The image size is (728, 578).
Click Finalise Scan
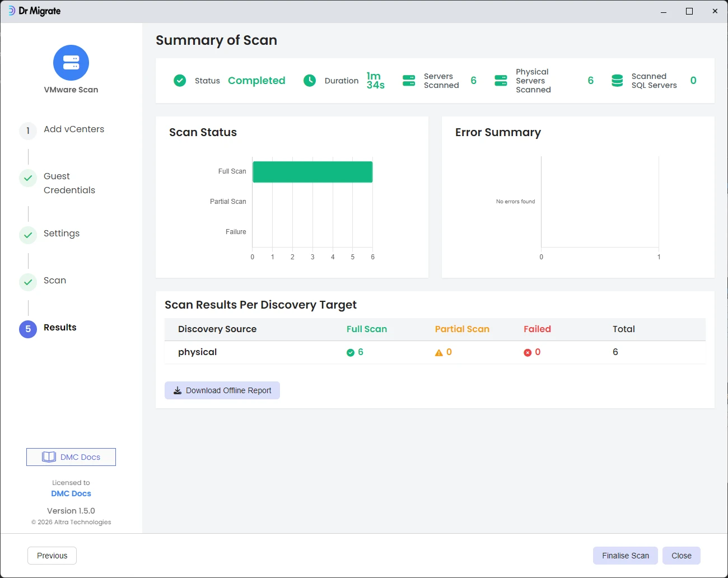pyautogui.click(x=626, y=556)
